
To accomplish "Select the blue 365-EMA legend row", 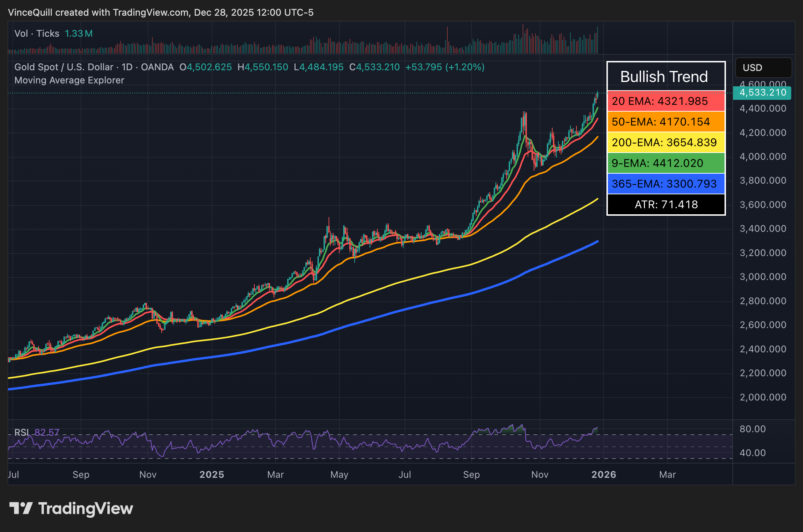I will pyautogui.click(x=666, y=184).
